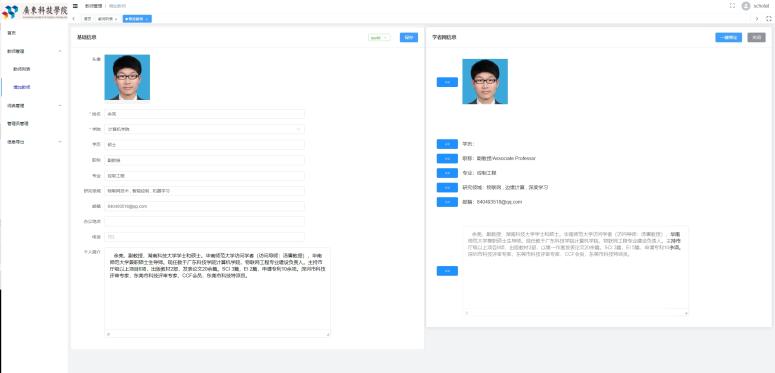Screen dimensions: 775x373
Task: Close the active blue tab via its x
Action: [147, 19]
